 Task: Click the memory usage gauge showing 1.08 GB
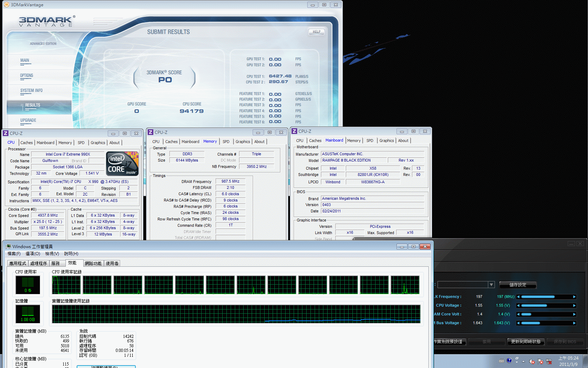click(28, 314)
